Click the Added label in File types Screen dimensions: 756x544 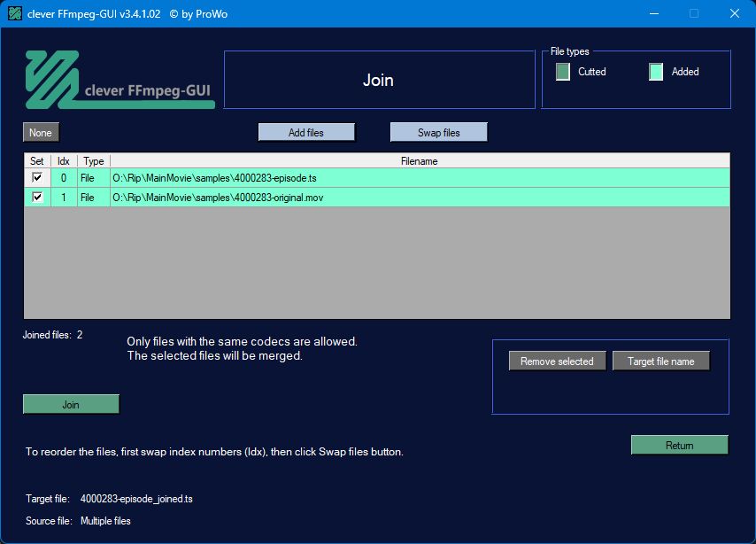(685, 72)
